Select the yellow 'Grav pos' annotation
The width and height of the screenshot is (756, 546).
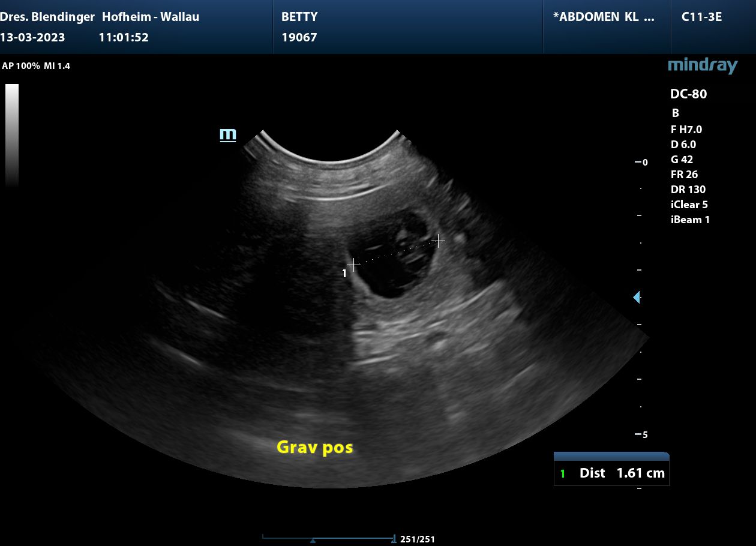[314, 447]
